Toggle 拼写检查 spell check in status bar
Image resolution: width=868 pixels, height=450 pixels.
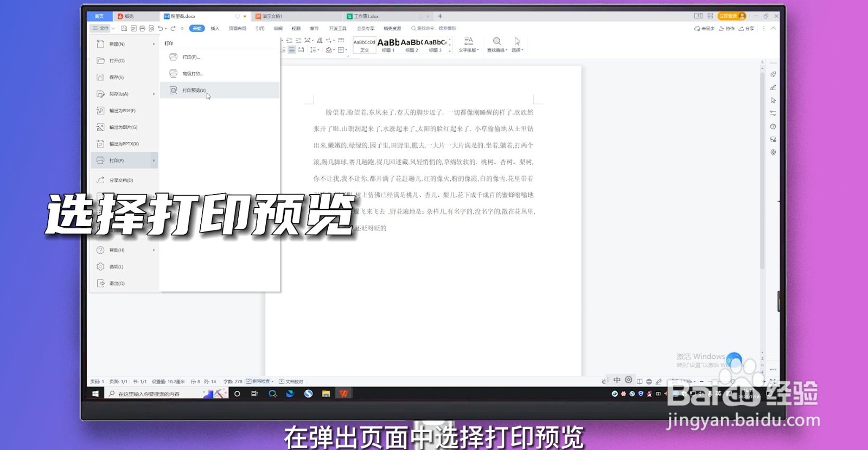[260, 381]
